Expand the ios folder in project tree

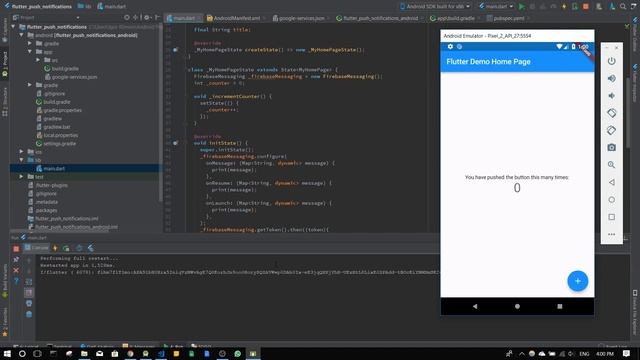(22, 151)
